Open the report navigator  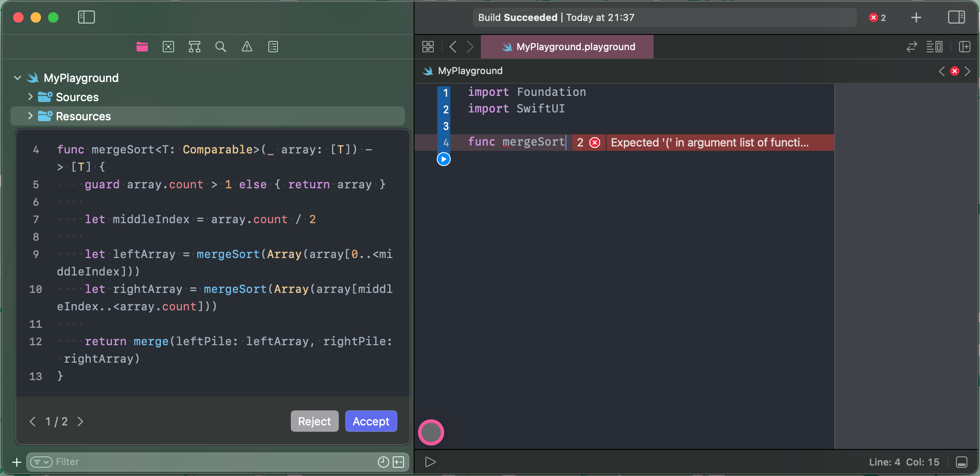click(273, 47)
